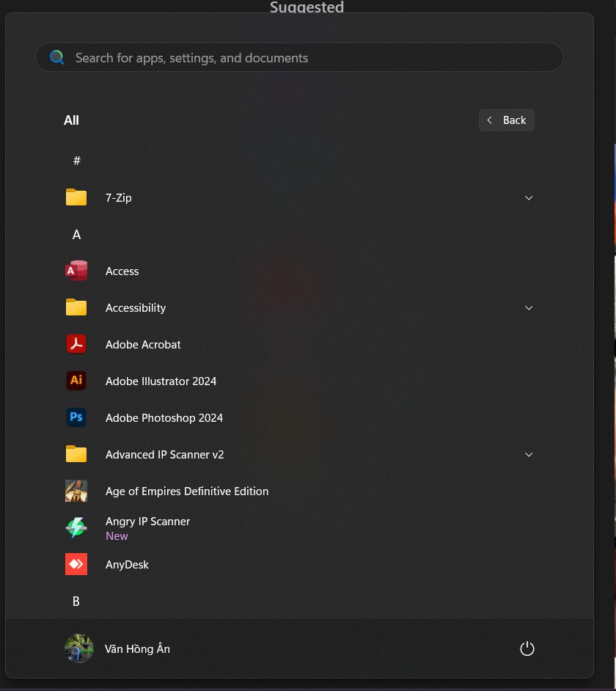Click the power button icon
Screen dimensions: 616x691
coord(527,648)
